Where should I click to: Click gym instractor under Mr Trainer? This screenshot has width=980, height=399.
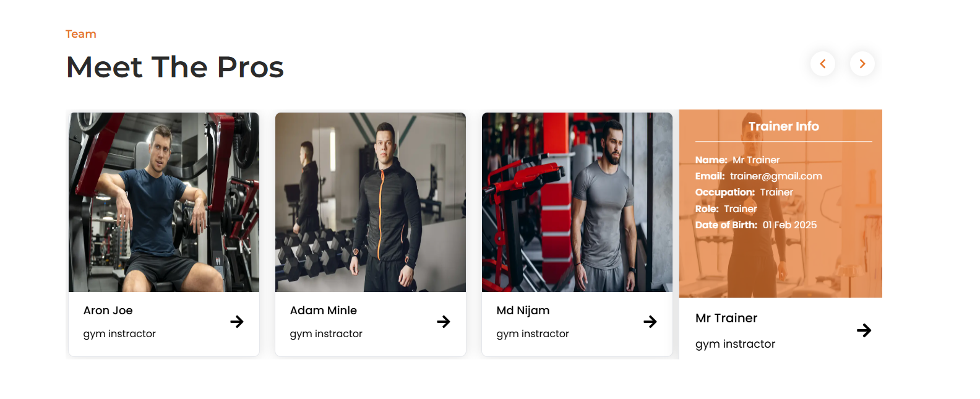pyautogui.click(x=735, y=344)
